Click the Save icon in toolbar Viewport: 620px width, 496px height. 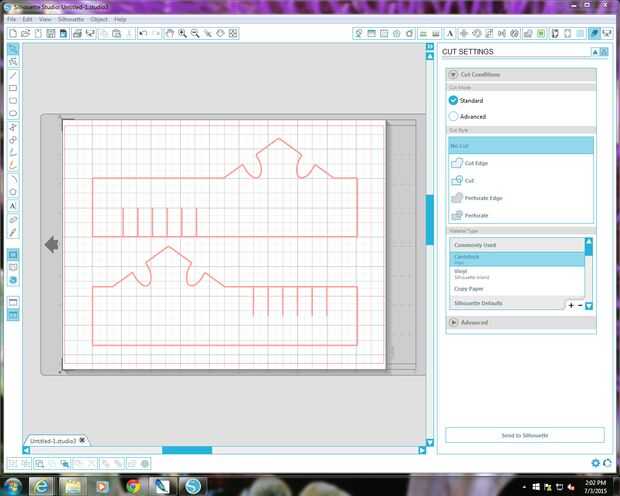(51, 34)
